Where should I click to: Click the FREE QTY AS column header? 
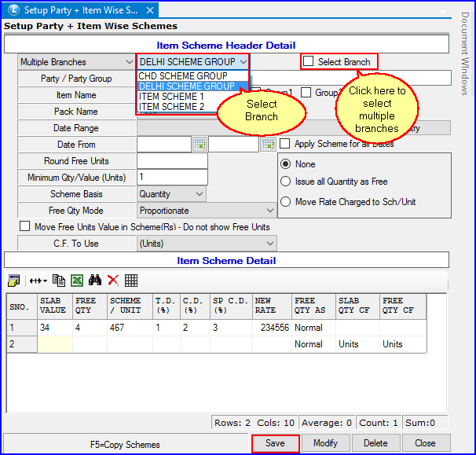point(313,306)
